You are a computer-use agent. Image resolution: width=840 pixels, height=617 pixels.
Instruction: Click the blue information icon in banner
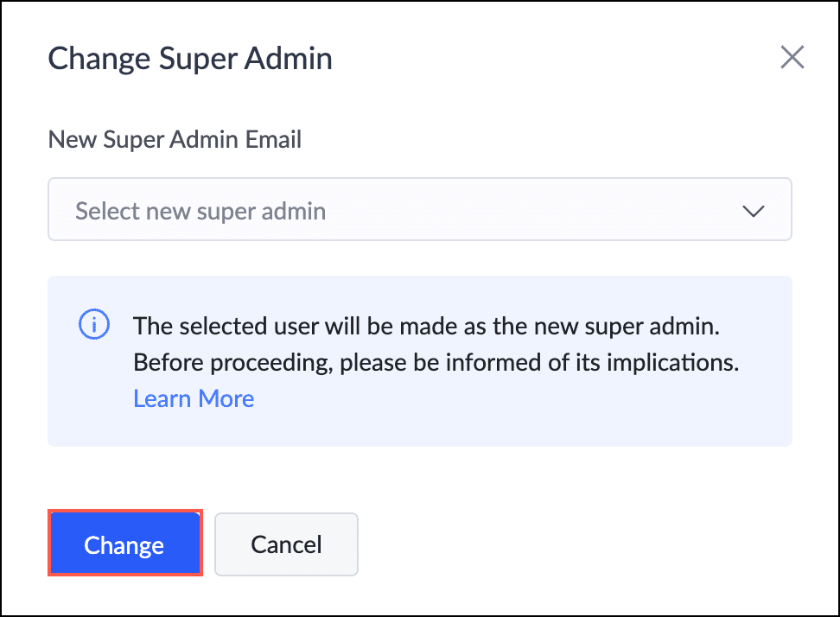(x=94, y=325)
